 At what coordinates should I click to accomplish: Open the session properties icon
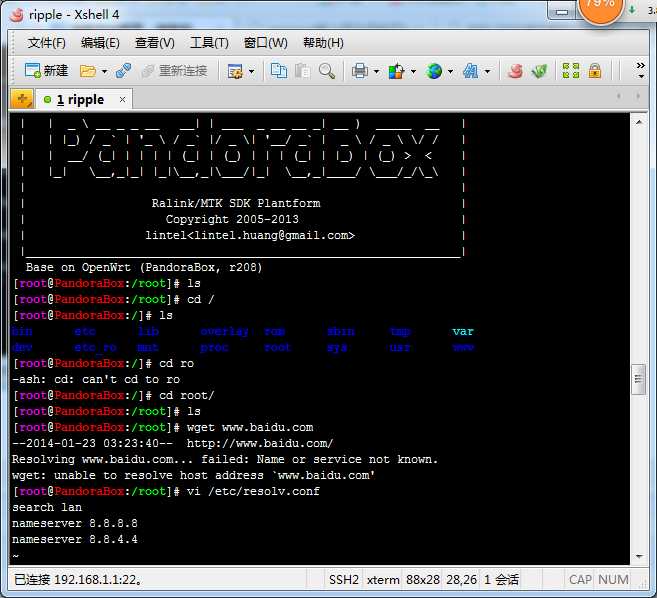pyautogui.click(x=235, y=71)
